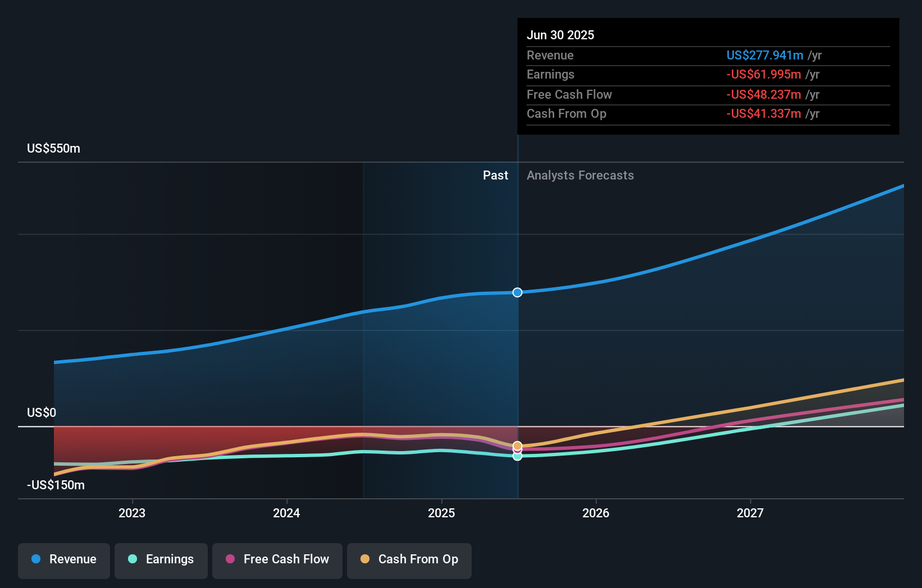Click the orange Cash From Op legend dot

pos(365,559)
